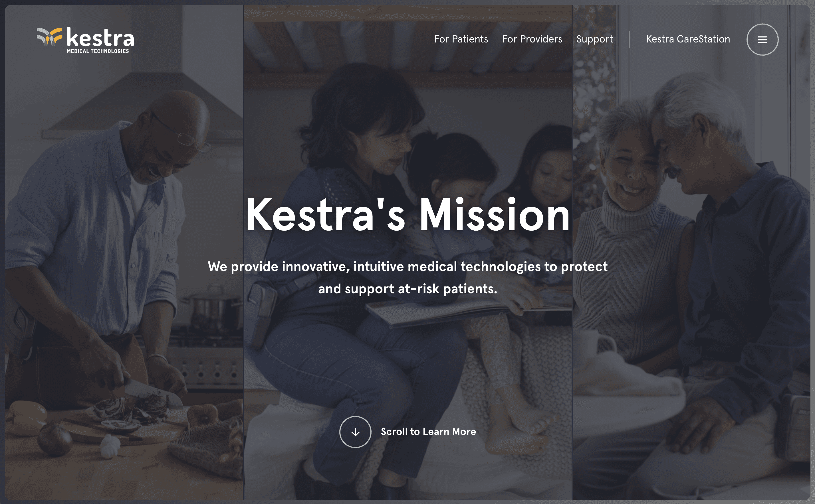Click the Kestra winged logo emblem
815x504 pixels.
(49, 36)
